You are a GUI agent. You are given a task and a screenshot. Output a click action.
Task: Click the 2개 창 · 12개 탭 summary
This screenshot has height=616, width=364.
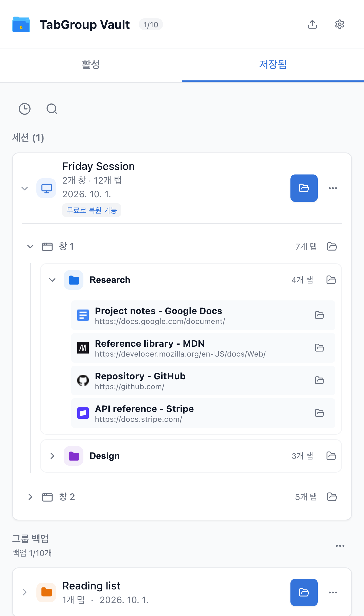pos(92,180)
